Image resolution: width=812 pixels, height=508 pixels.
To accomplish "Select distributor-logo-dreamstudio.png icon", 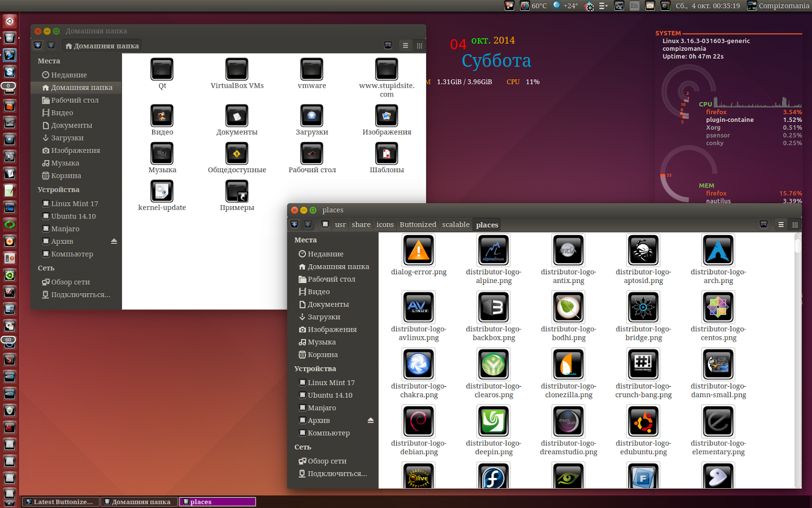I will [568, 422].
